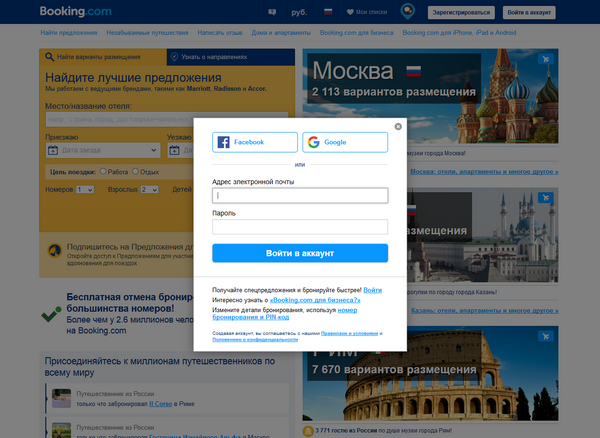Click the Facebook logo icon in dialog
The height and width of the screenshot is (438, 600).
pos(223,142)
